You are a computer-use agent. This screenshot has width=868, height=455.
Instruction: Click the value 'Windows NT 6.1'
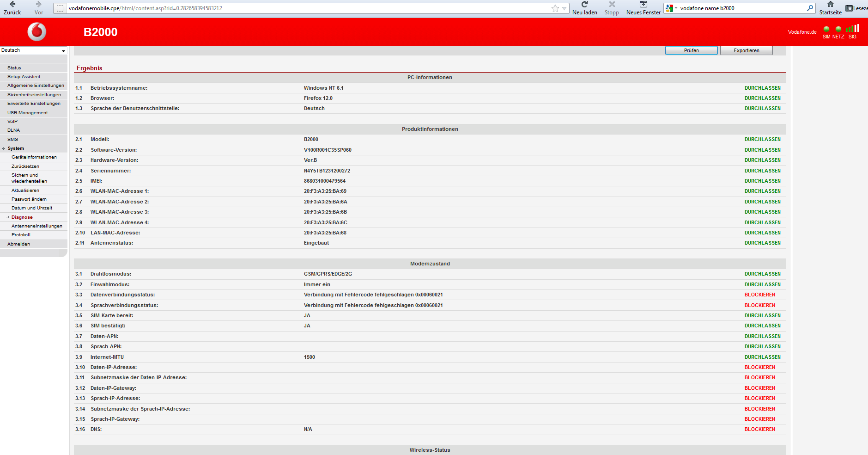(323, 88)
